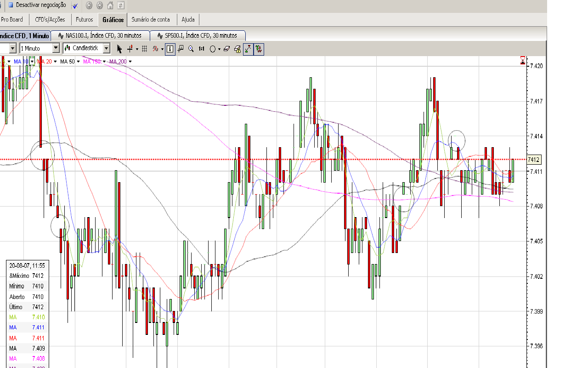Click the blue MA 7.411 value row
The image size is (588, 368).
pyautogui.click(x=27, y=328)
